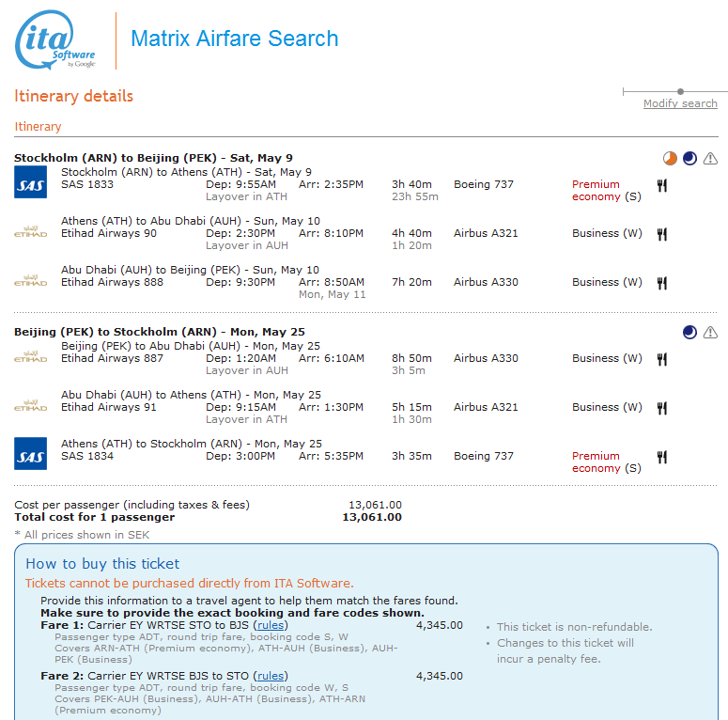The height and width of the screenshot is (720, 728).
Task: Click the Etihad logo for flight 887
Action: pyautogui.click(x=30, y=356)
